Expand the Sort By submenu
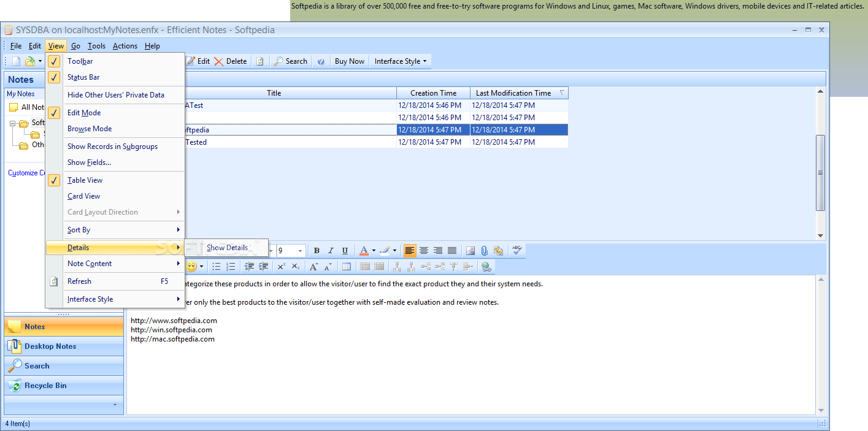868x431 pixels. pyautogui.click(x=115, y=230)
